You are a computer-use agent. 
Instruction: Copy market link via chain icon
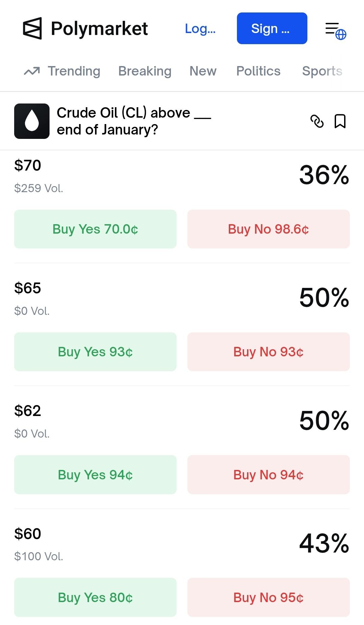pos(317,121)
